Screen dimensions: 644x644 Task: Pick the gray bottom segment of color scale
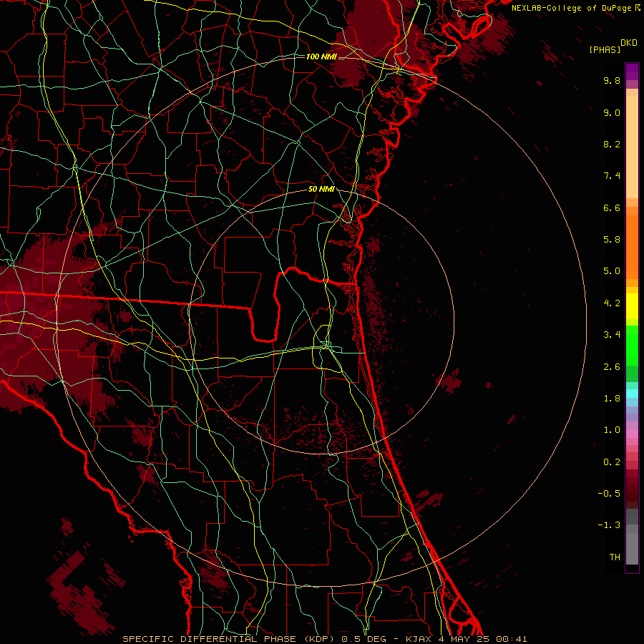[632, 548]
